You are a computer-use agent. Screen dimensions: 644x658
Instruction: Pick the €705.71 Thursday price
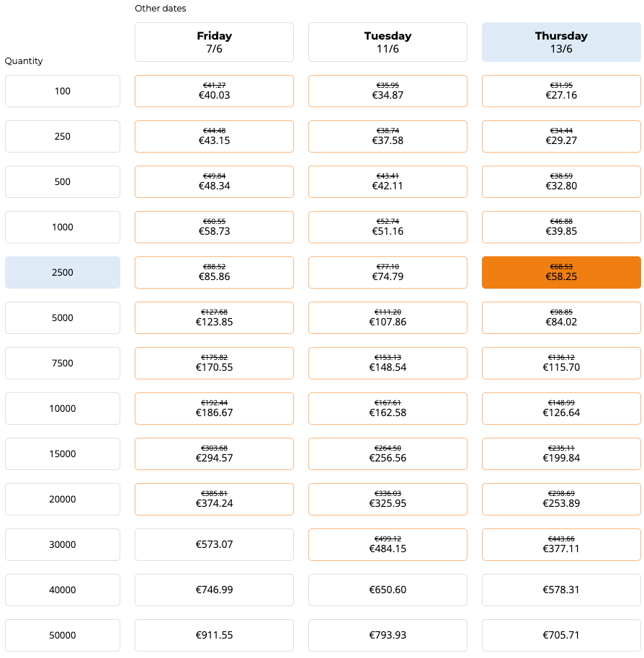[561, 635]
